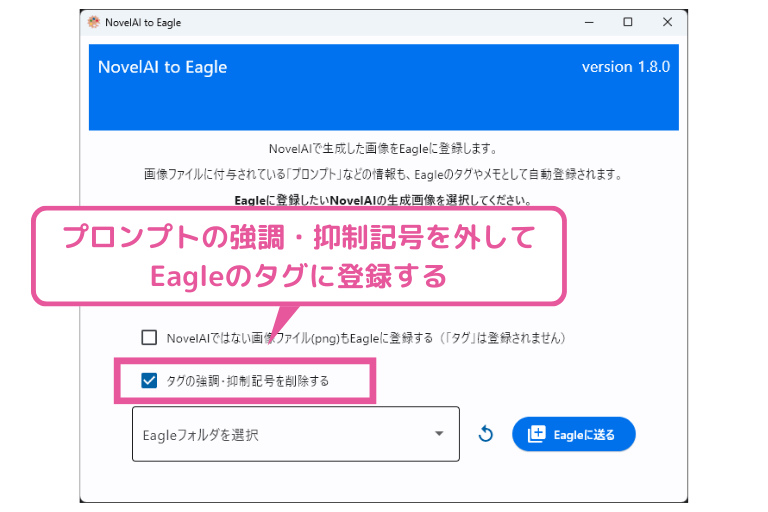
Task: Open the Eagleフォルダを選択 dropdown
Action: pos(296,434)
